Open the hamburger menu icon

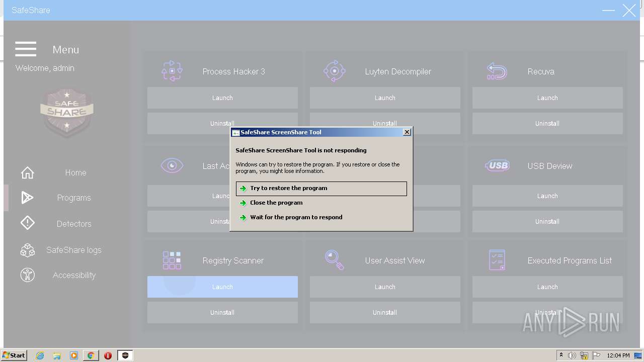tap(26, 49)
